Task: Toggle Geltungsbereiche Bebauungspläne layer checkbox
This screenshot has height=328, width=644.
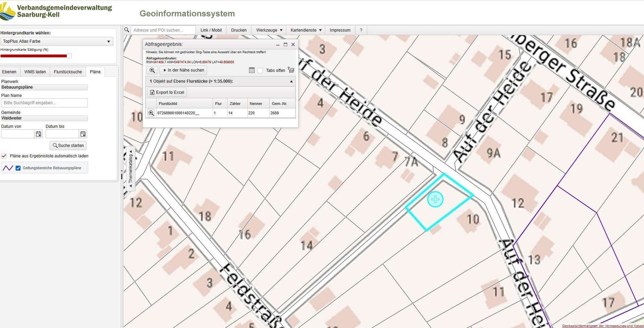Action: tap(18, 168)
